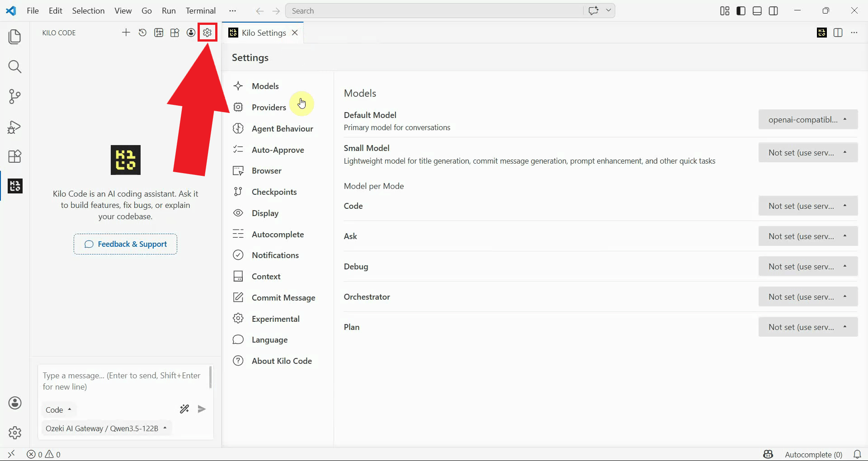Go back with the navigation arrow

[x=259, y=11]
